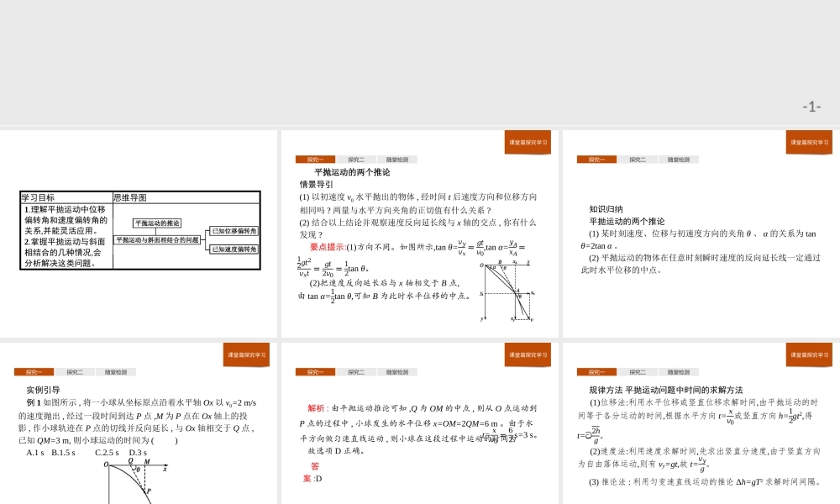This screenshot has height=504, width=840.
Task: Select answer option C.2.5 s
Action: (x=107, y=452)
